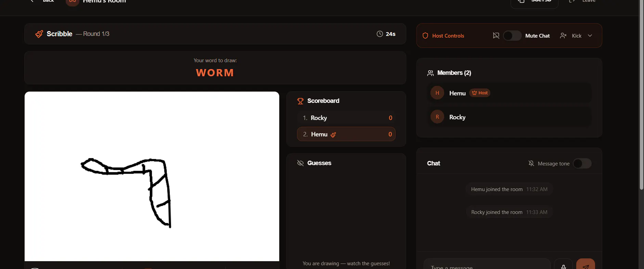The width and height of the screenshot is (644, 269).
Task: Click the page vertical scrollbar thumb
Action: [x=642, y=95]
